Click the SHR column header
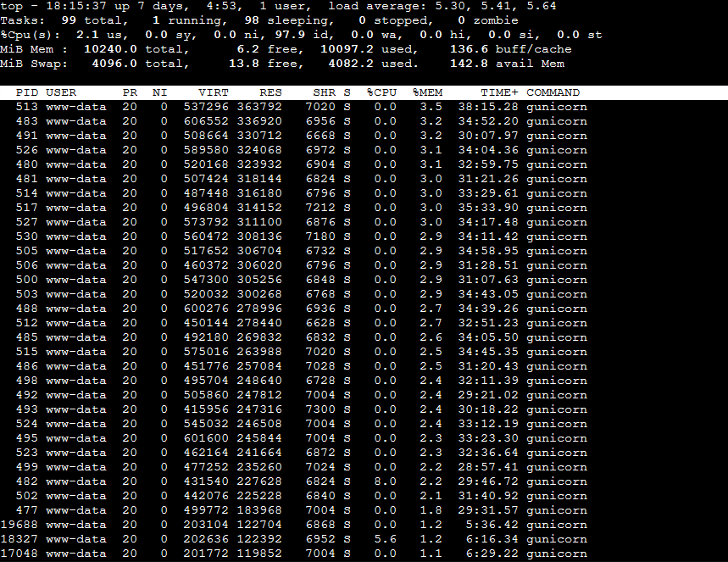The image size is (728, 562). pyautogui.click(x=323, y=92)
